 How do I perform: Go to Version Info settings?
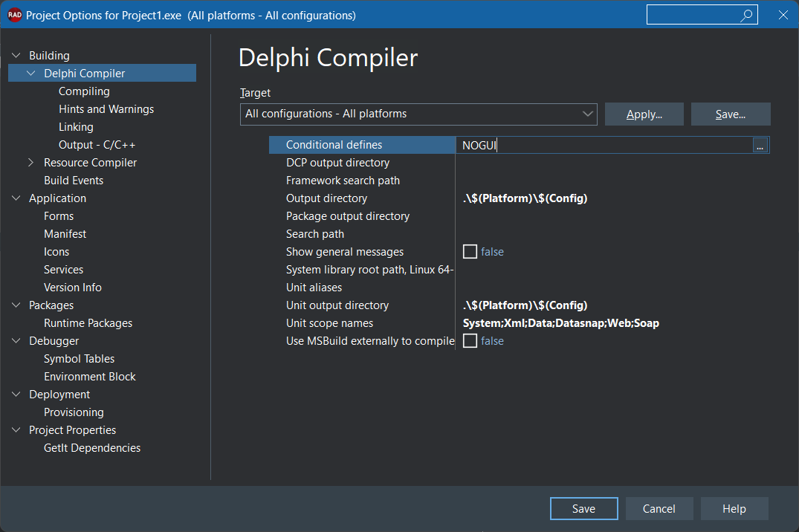click(72, 288)
